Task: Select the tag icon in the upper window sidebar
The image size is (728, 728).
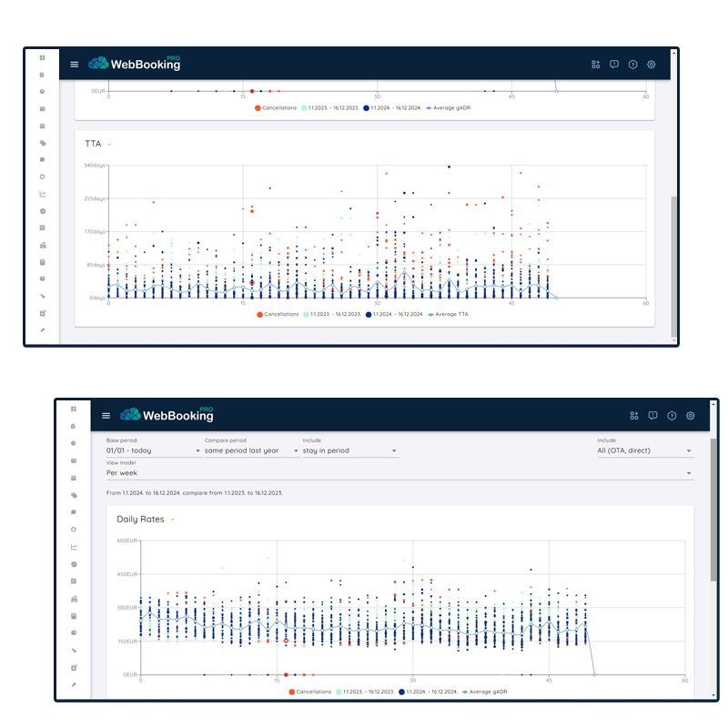Action: (42, 143)
